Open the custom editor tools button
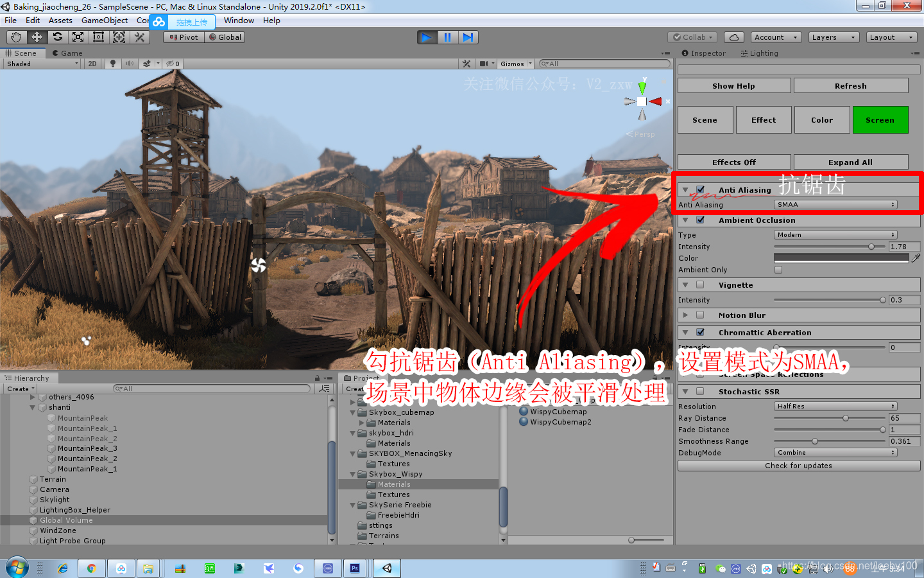 [139, 37]
